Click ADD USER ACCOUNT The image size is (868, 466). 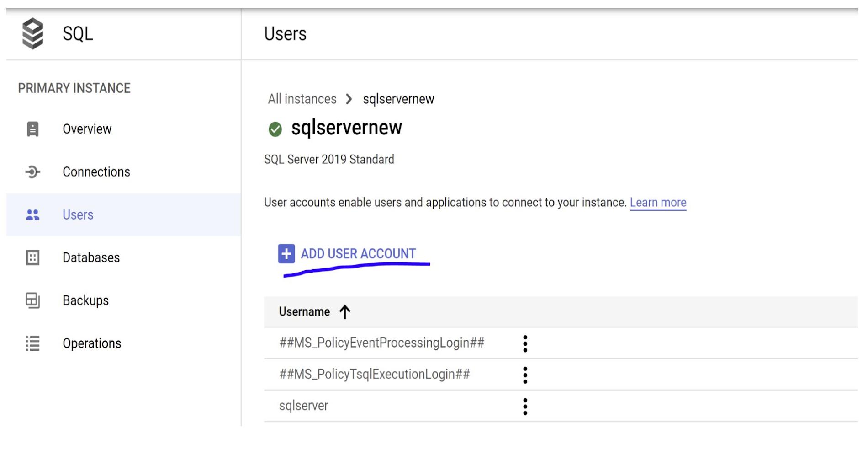pyautogui.click(x=358, y=253)
